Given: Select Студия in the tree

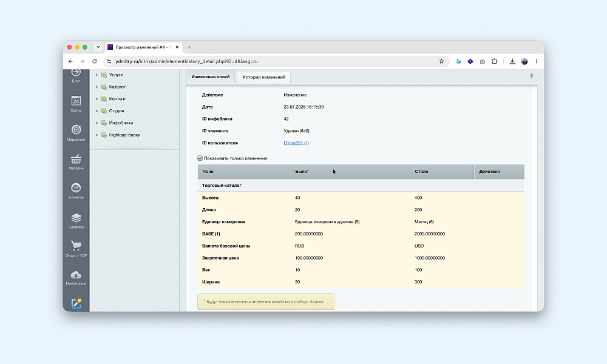Looking at the screenshot, I should (x=117, y=110).
